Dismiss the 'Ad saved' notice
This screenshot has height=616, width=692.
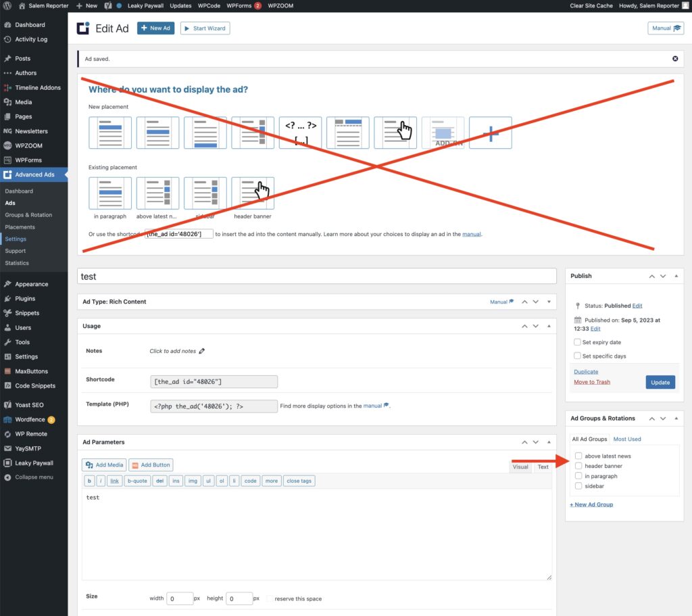tap(675, 59)
